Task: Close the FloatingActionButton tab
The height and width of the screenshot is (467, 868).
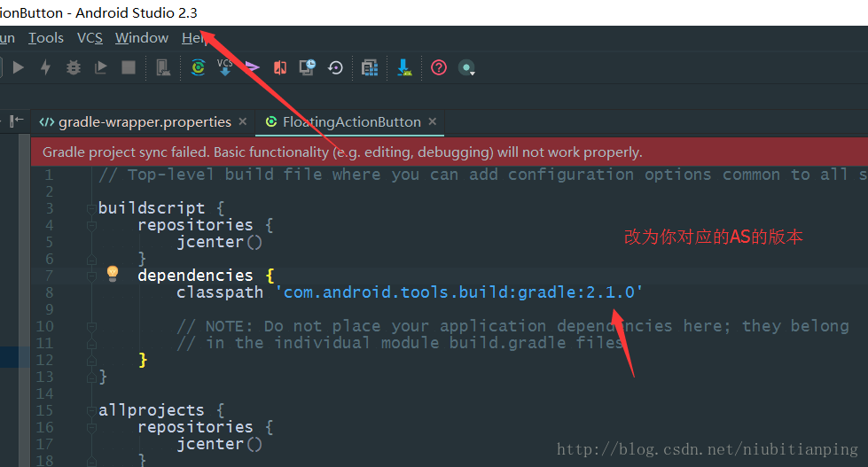Action: coord(433,121)
